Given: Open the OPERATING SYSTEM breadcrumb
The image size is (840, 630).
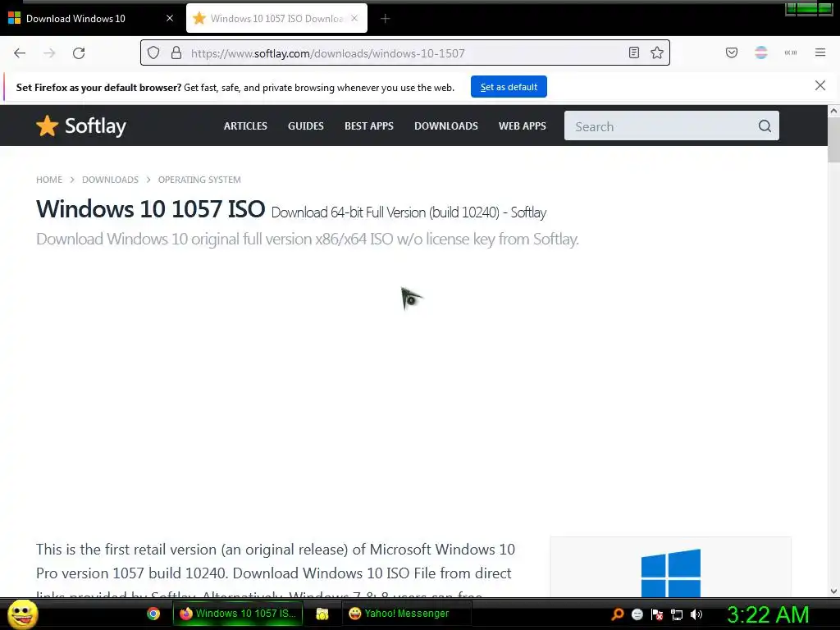Looking at the screenshot, I should pos(199,180).
